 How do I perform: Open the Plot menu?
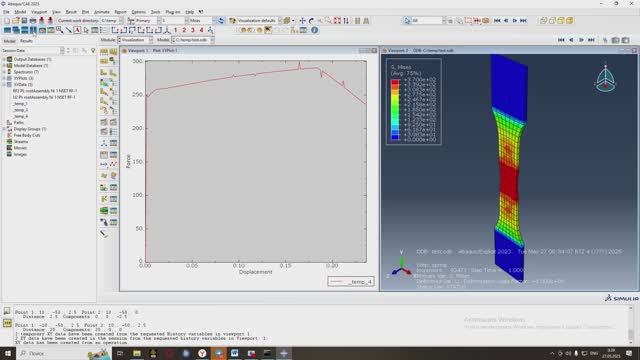[x=85, y=12]
